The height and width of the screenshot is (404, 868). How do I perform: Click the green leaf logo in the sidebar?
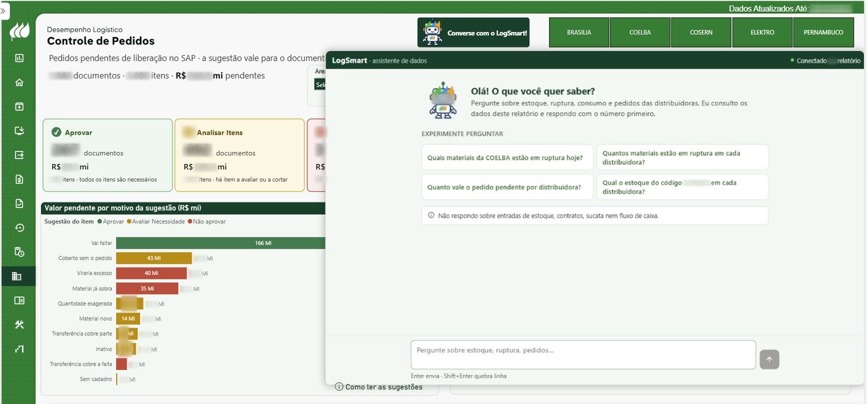[19, 32]
